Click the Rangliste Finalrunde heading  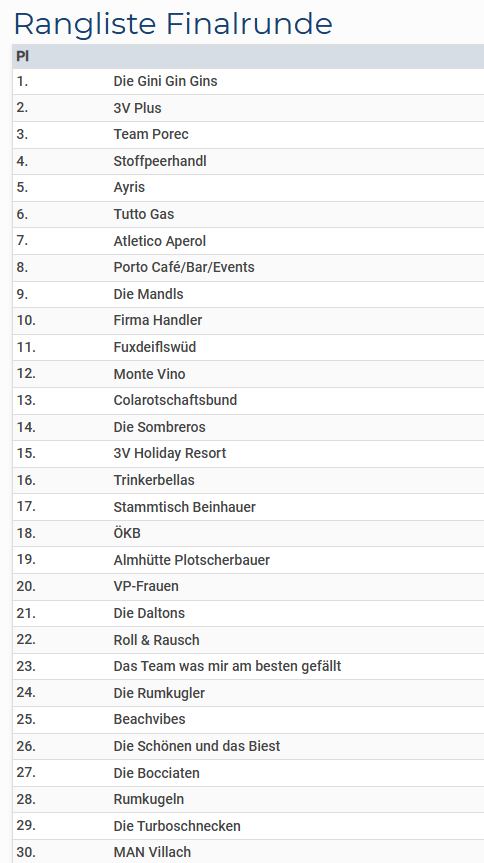pyautogui.click(x=173, y=24)
